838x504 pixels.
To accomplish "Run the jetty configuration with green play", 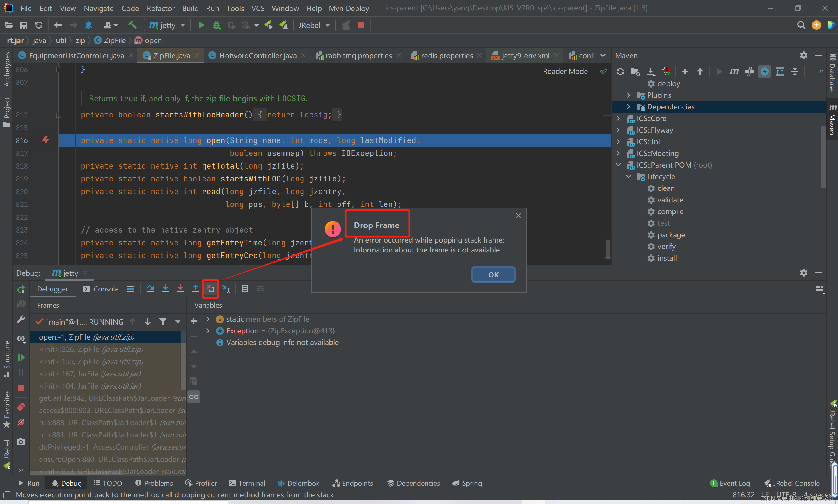I will pyautogui.click(x=201, y=25).
